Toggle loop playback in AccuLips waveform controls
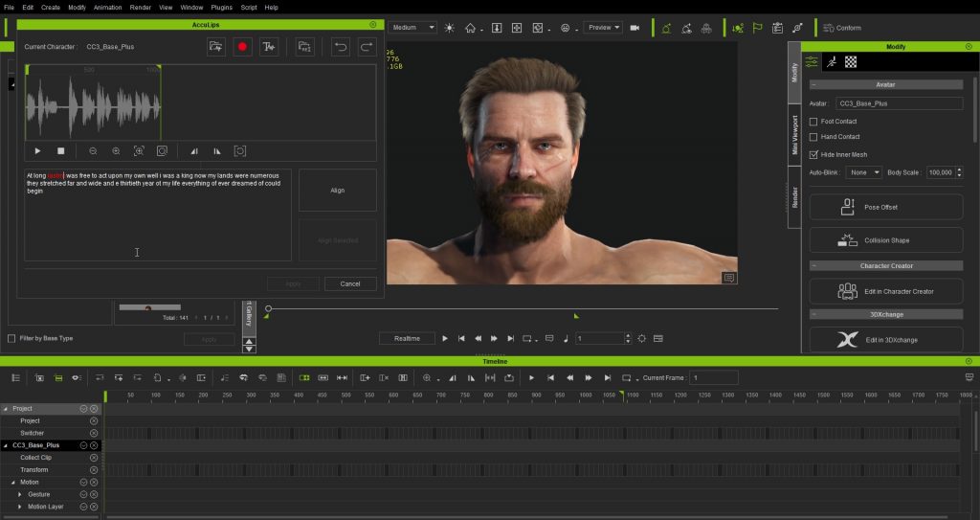The image size is (980, 520). pyautogui.click(x=240, y=151)
